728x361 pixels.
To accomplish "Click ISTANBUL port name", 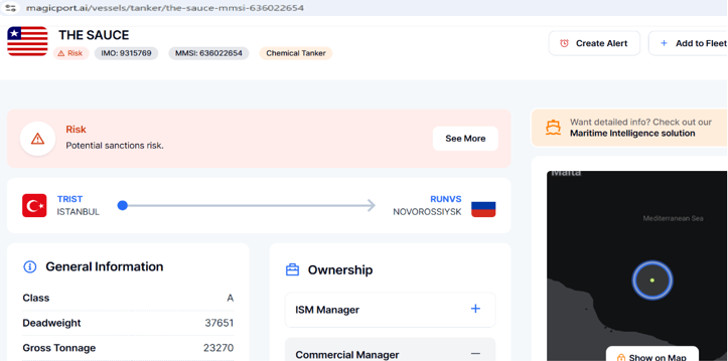I will [x=78, y=212].
